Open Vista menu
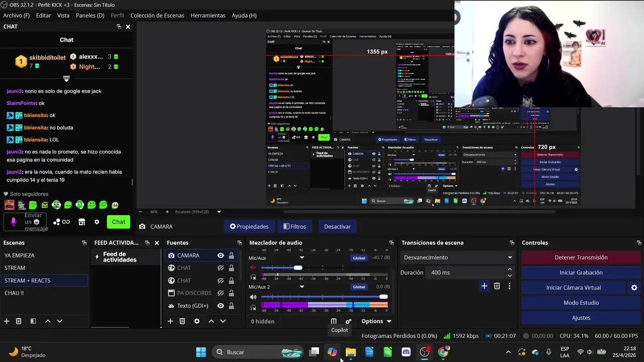The image size is (644, 362). [x=63, y=16]
